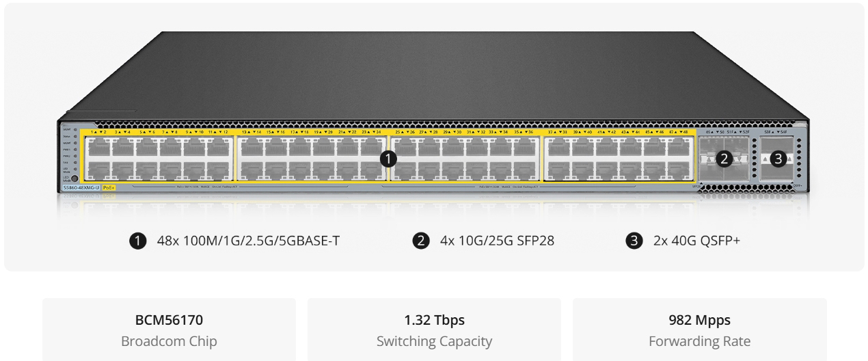The width and height of the screenshot is (868, 361).
Task: Click the number 3 marker on QSFP+ ports
Action: click(778, 159)
